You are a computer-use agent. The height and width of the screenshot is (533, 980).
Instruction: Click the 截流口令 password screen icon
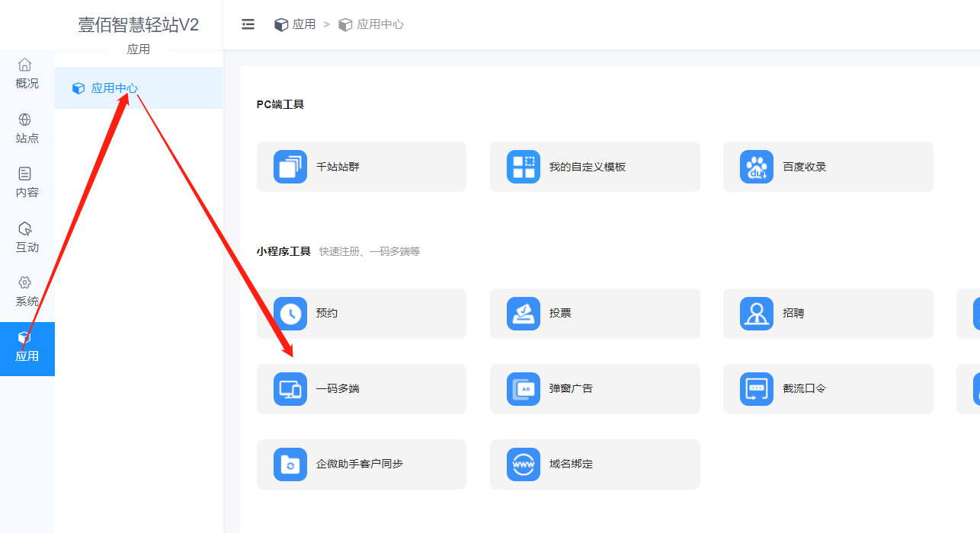(757, 389)
